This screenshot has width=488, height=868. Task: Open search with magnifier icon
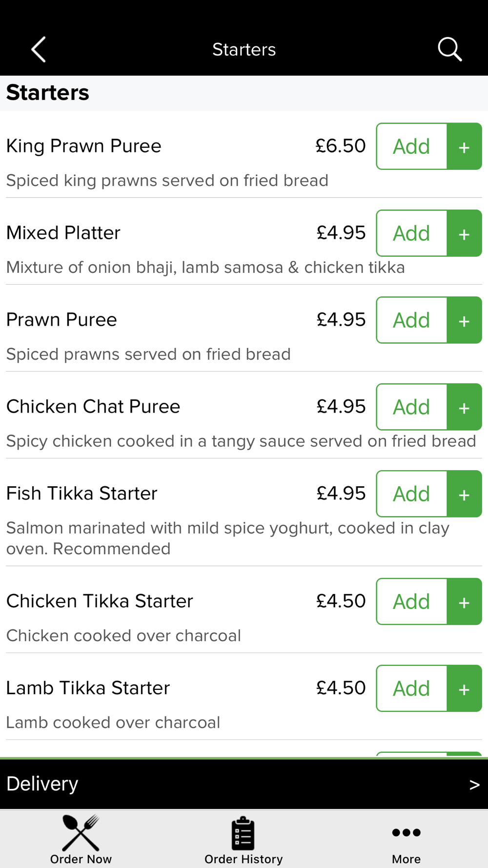[449, 49]
